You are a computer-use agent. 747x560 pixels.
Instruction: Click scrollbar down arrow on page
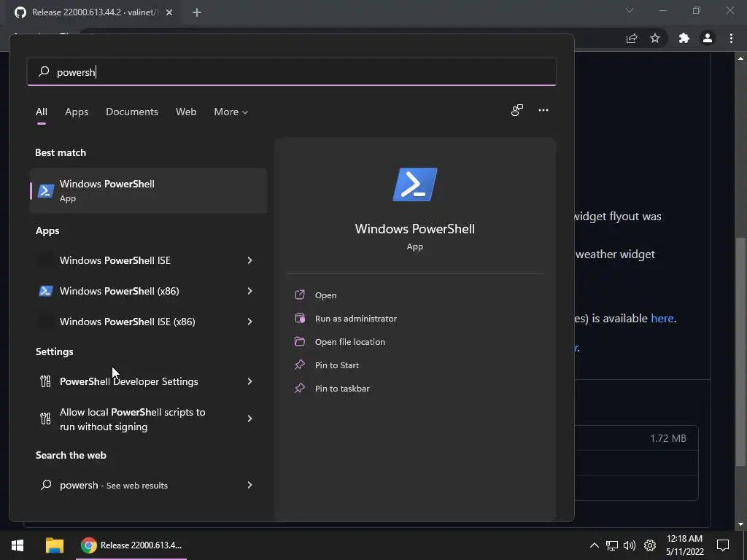pyautogui.click(x=740, y=524)
